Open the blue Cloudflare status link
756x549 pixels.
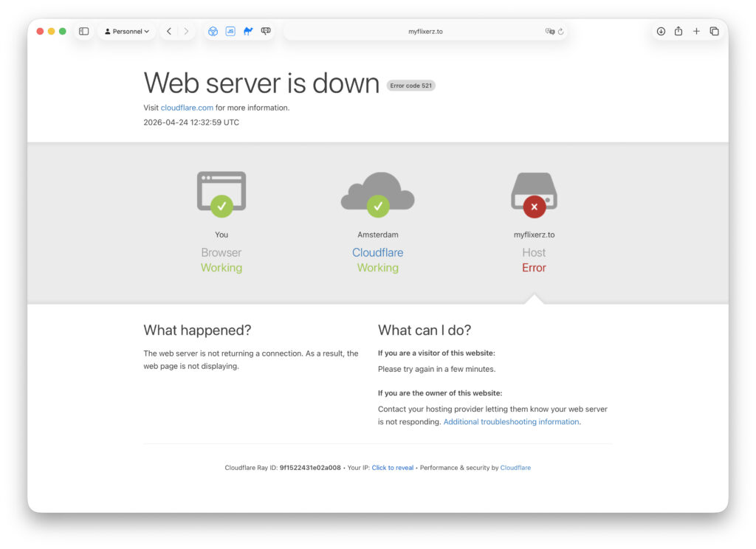point(377,252)
